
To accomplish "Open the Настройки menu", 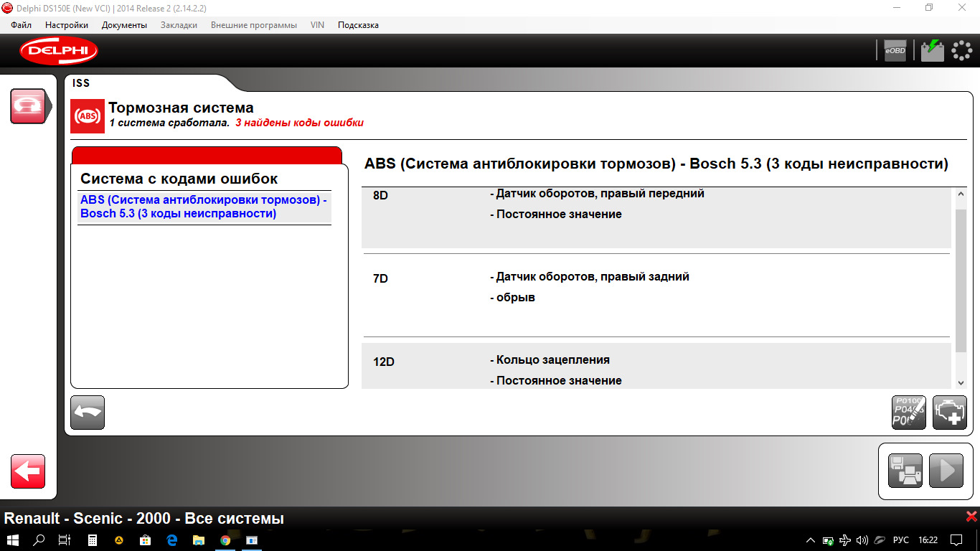I will pos(67,25).
